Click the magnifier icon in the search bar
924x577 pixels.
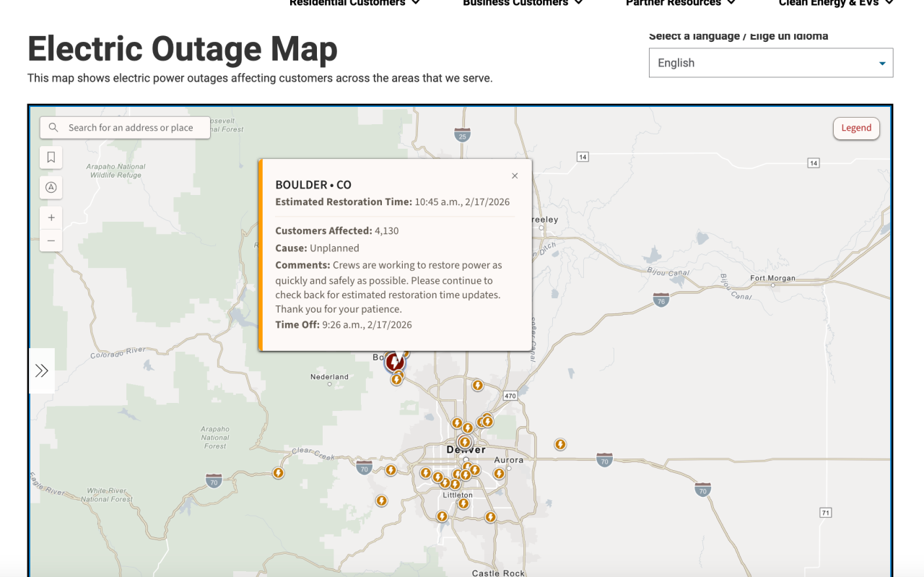53,127
